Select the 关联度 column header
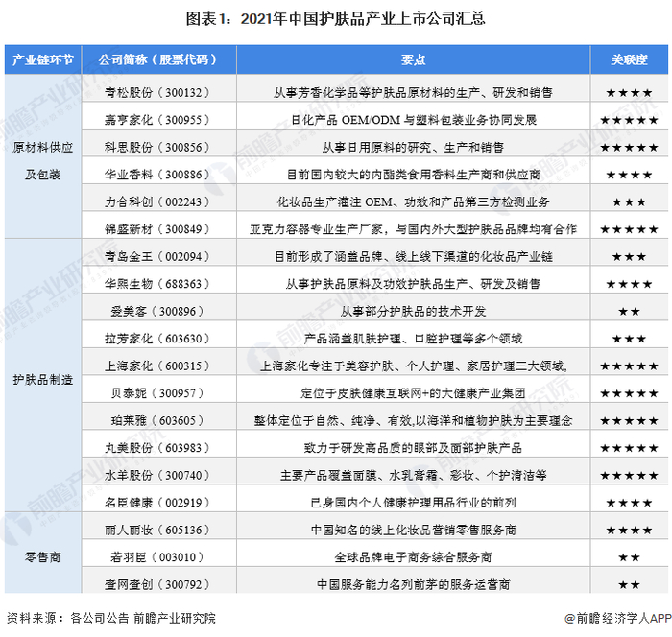This screenshot has width=672, height=637. [x=629, y=59]
